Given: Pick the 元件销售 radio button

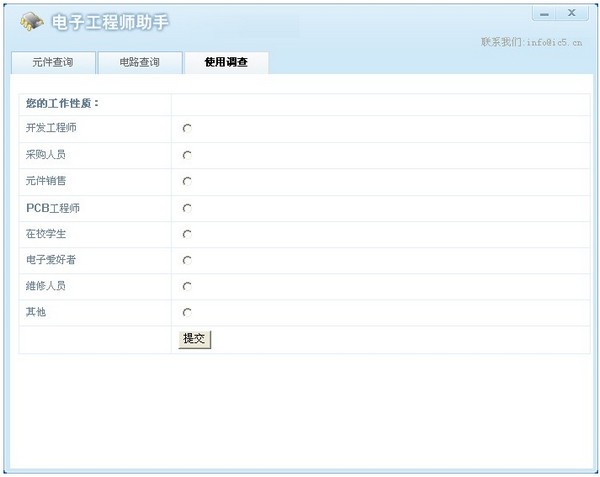Looking at the screenshot, I should coord(187,181).
